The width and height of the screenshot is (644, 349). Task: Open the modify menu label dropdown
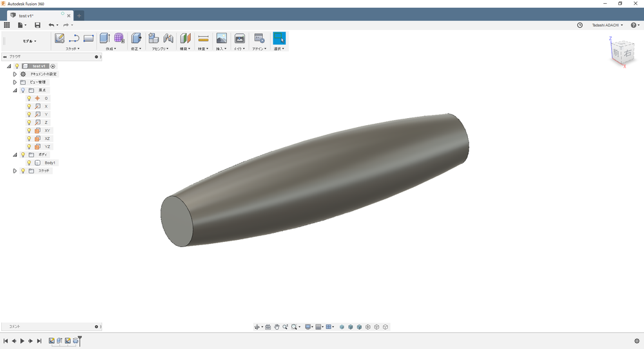(136, 48)
